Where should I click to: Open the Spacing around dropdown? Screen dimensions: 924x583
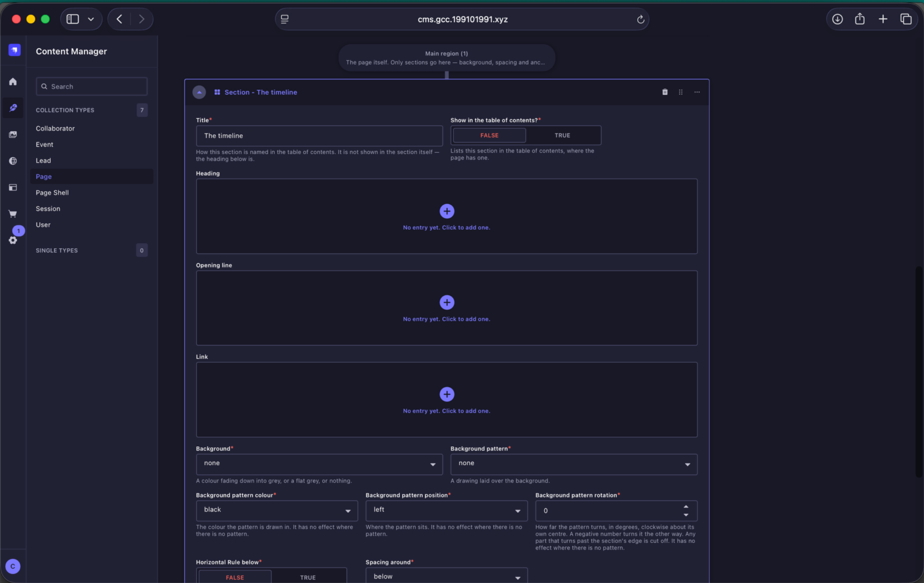446,576
